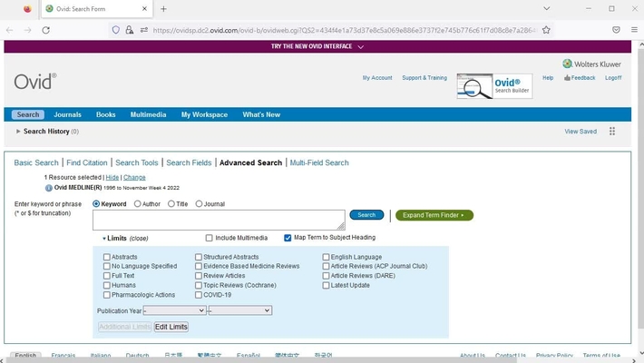Click the keyword search text box
This screenshot has height=363, width=644.
click(x=219, y=220)
